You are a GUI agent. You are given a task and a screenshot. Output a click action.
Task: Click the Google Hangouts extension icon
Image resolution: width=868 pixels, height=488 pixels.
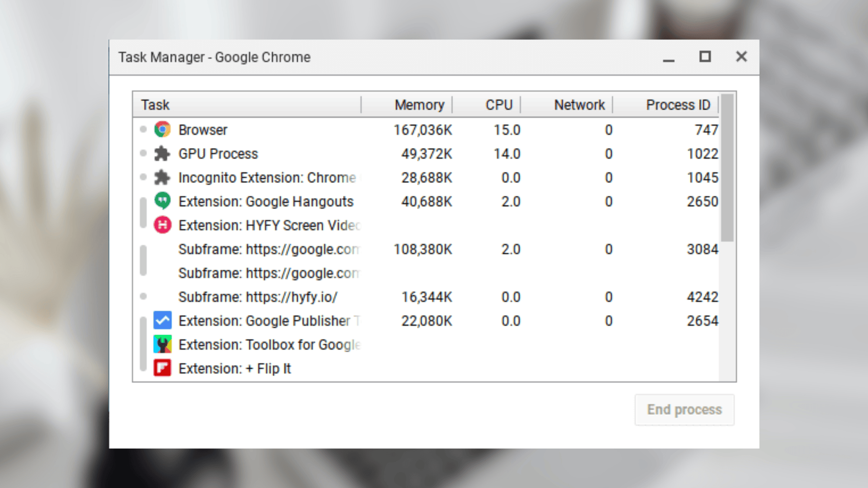(x=162, y=201)
